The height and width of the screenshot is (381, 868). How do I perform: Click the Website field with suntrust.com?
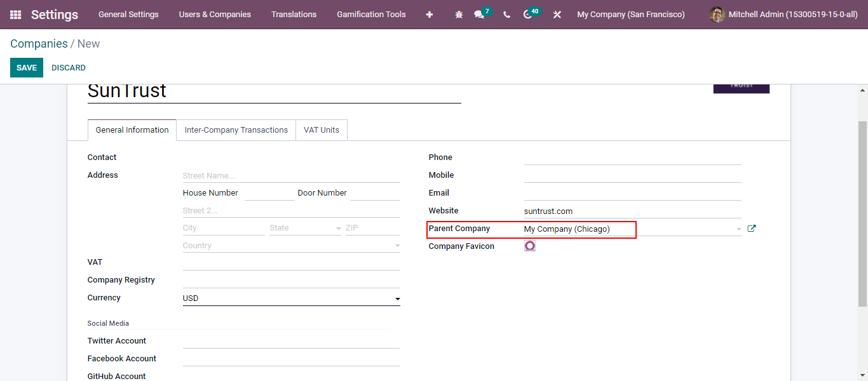tap(633, 211)
